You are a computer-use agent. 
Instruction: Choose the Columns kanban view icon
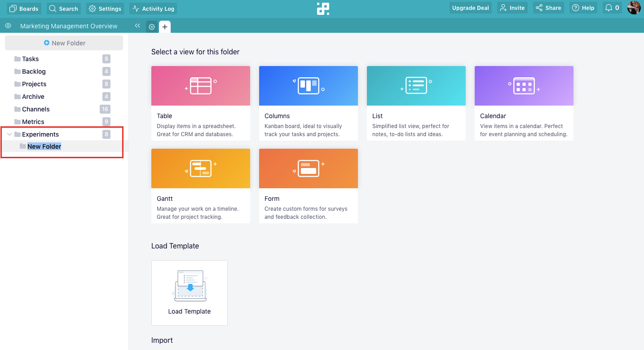[x=309, y=86]
